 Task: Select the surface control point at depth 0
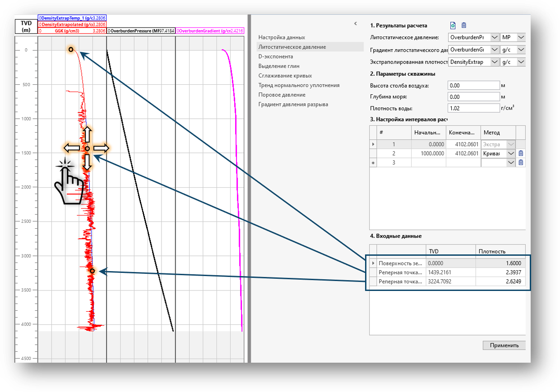[x=71, y=49]
